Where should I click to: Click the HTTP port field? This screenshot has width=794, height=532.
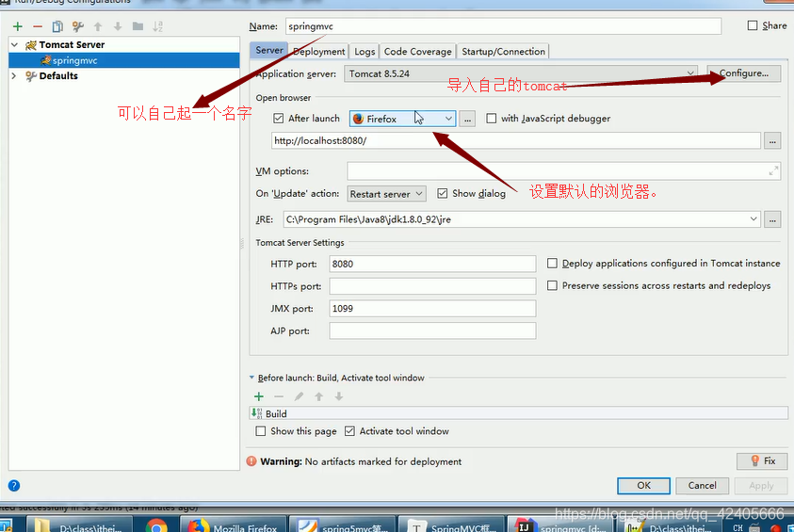click(432, 264)
